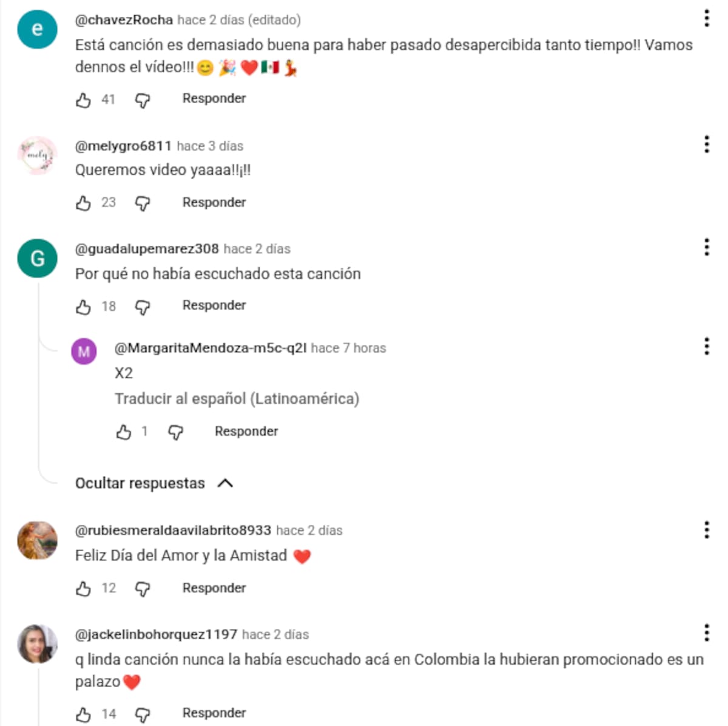Open options menu for @chavezRocha comment
The width and height of the screenshot is (728, 726).
pyautogui.click(x=707, y=18)
